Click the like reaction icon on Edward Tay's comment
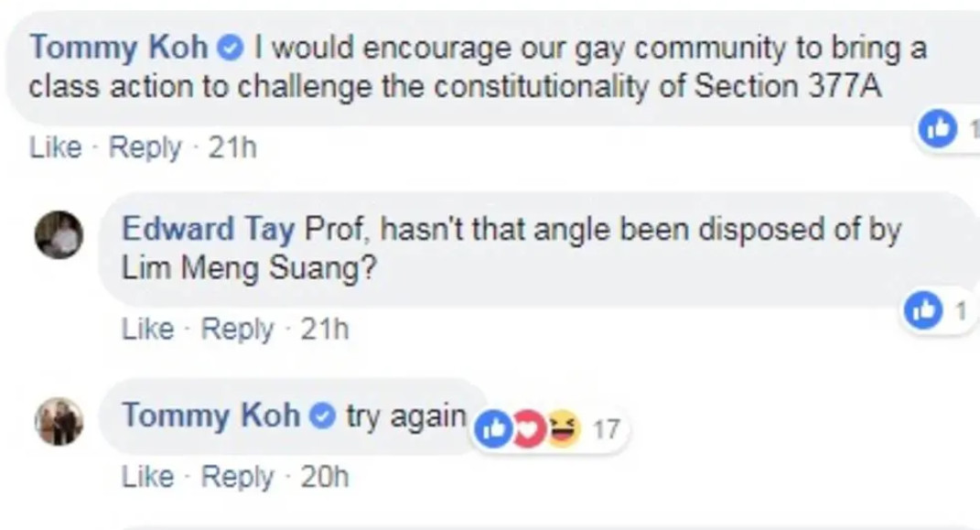980x530 pixels. point(923,311)
